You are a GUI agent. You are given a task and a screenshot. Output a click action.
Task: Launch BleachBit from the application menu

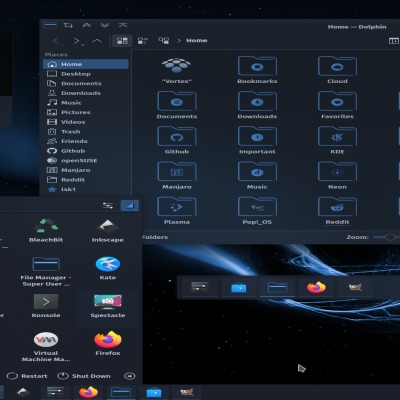click(x=46, y=230)
